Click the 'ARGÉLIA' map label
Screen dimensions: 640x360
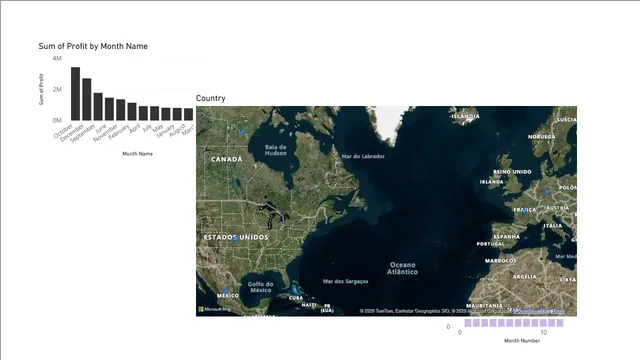[525, 277]
